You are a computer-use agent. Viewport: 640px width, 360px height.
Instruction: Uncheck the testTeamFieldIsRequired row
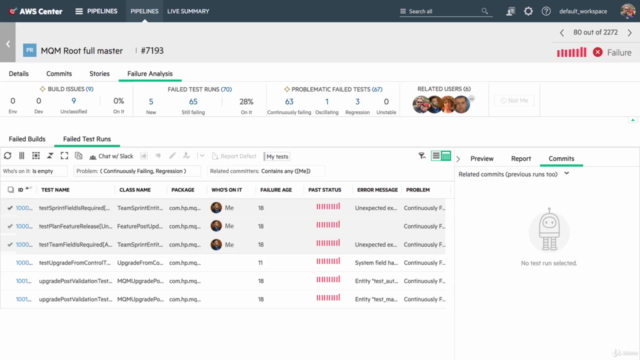10,244
